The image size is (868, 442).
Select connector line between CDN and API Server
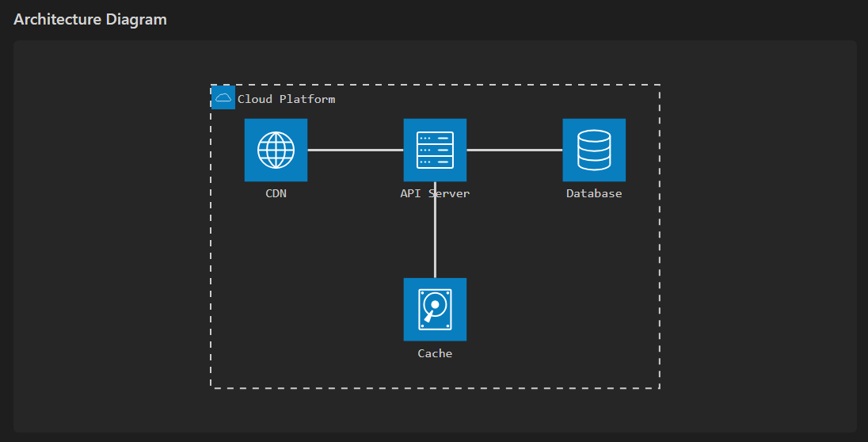[355, 150]
